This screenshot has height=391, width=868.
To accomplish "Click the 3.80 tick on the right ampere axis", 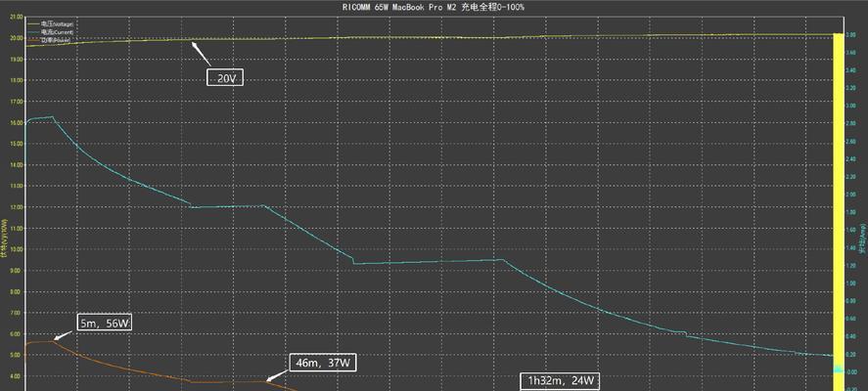I will (x=851, y=35).
